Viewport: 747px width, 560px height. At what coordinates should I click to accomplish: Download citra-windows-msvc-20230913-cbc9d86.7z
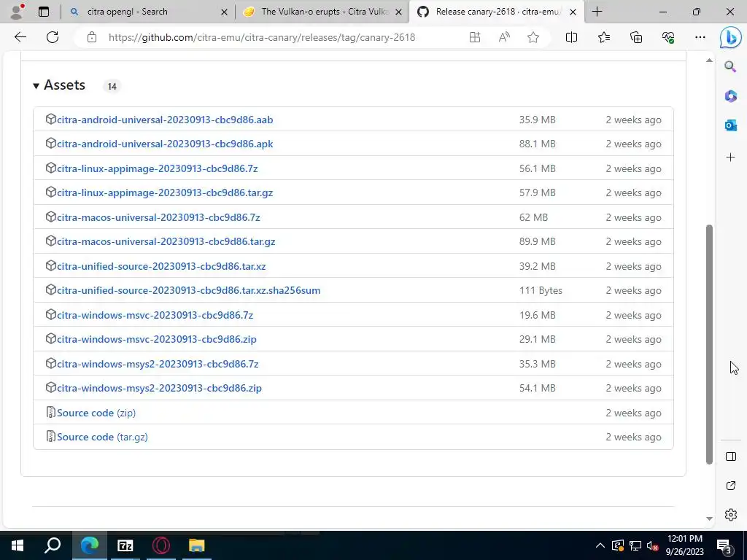[155, 315]
